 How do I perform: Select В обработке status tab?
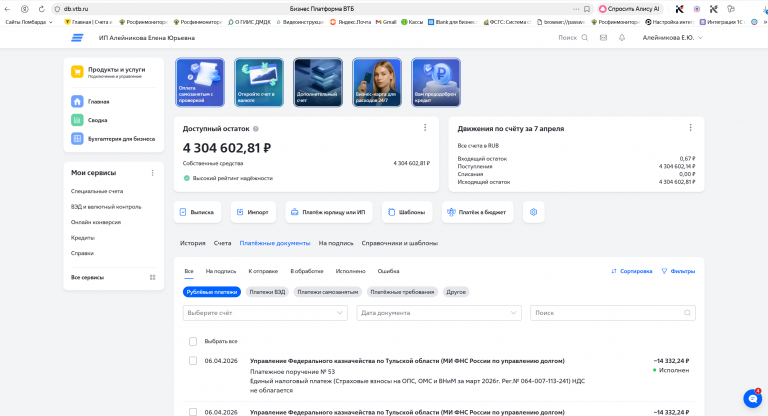(307, 271)
